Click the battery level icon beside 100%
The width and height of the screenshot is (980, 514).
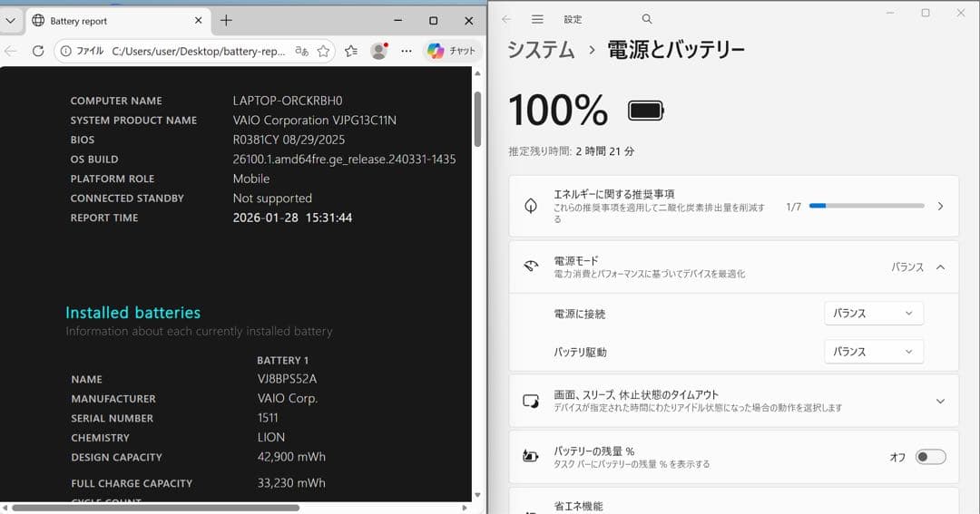tap(646, 112)
